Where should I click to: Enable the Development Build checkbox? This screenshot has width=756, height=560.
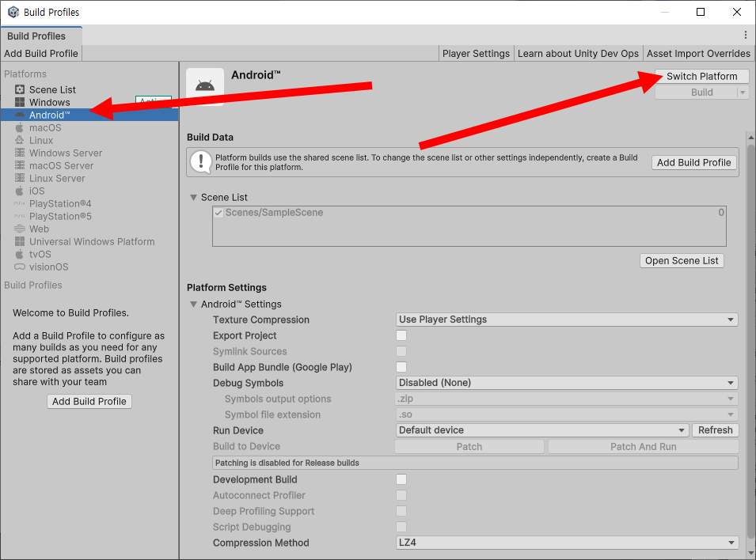pos(401,479)
